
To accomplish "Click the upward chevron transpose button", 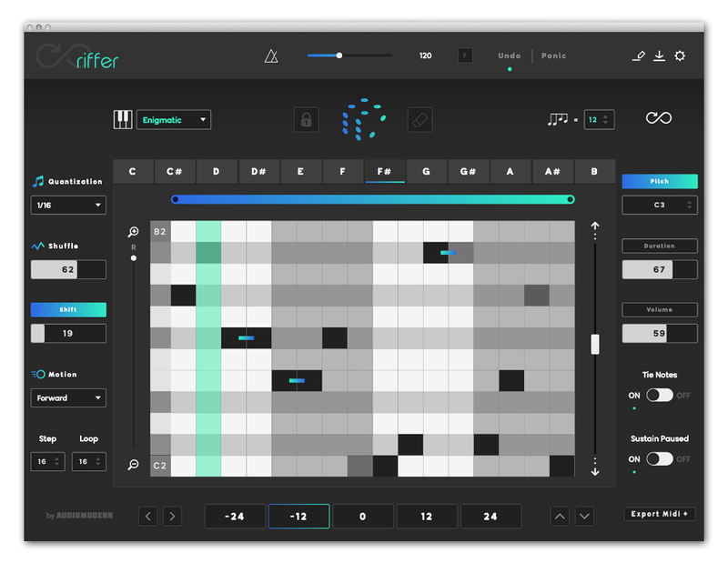I will [560, 516].
